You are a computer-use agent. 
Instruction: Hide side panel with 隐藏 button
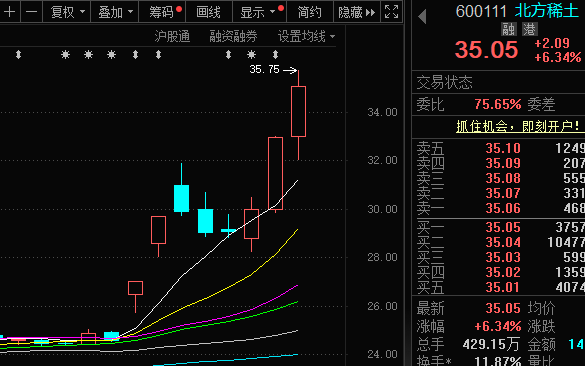pos(356,12)
